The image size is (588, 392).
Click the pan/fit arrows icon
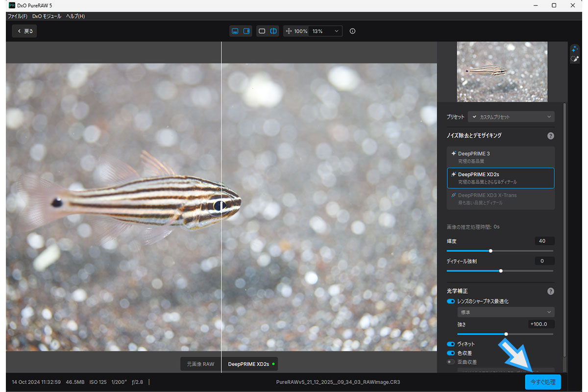coord(289,31)
